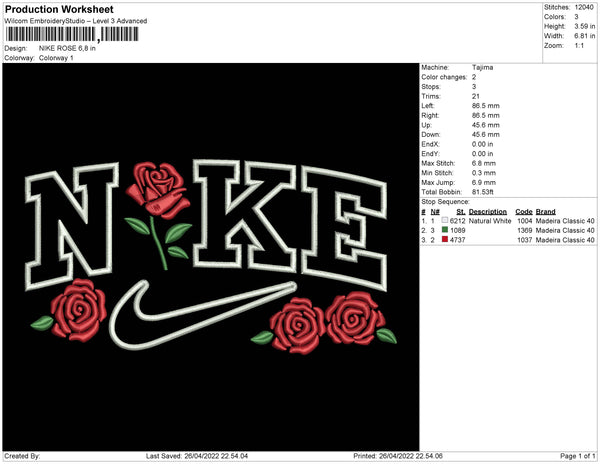Click Colors value 3 in header
600x464 pixels.
click(x=576, y=17)
